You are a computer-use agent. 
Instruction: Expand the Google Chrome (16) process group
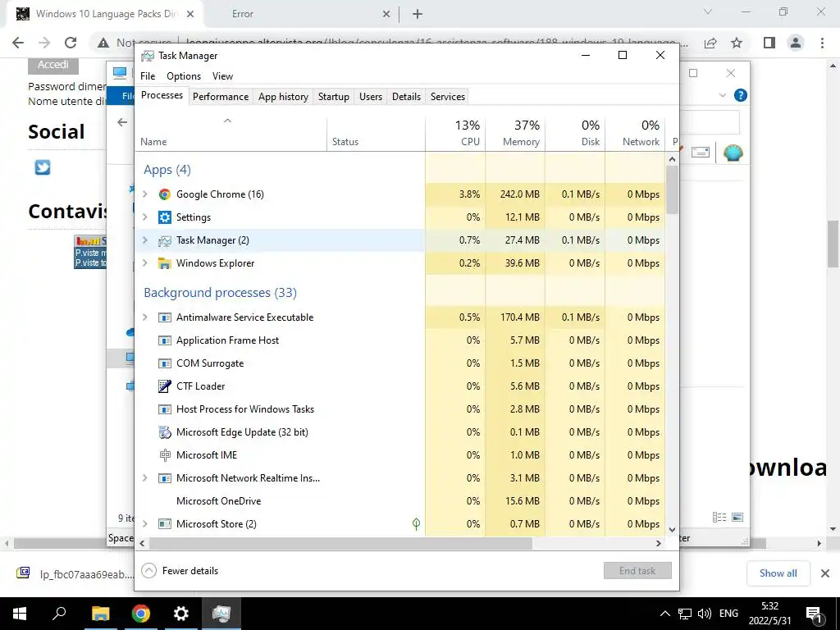[144, 194]
